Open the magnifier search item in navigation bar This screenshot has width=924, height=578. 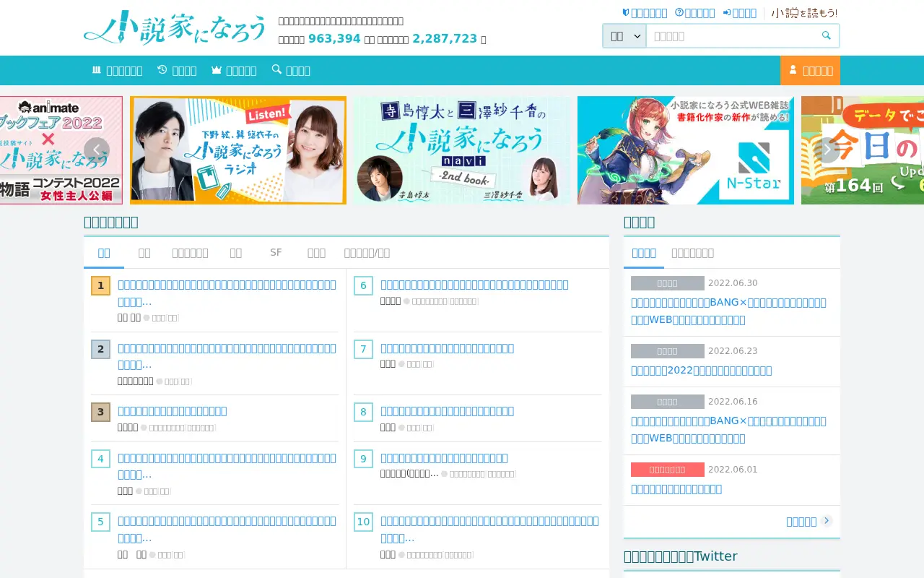pos(291,70)
